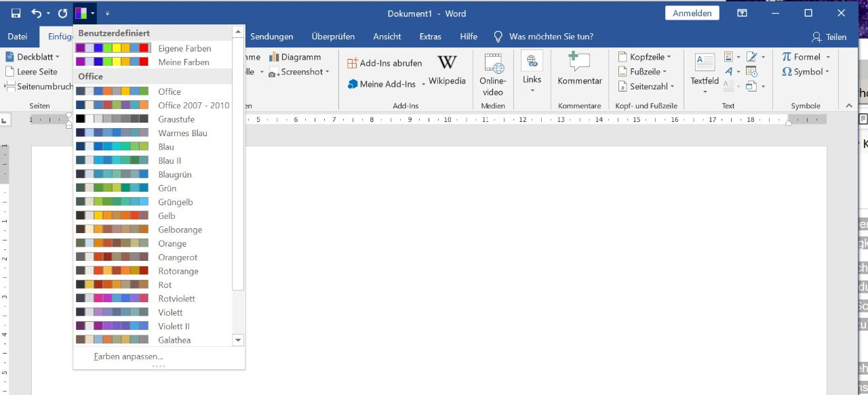This screenshot has height=395, width=868.
Task: Open the customize quick access toolbar arrow
Action: (x=107, y=13)
